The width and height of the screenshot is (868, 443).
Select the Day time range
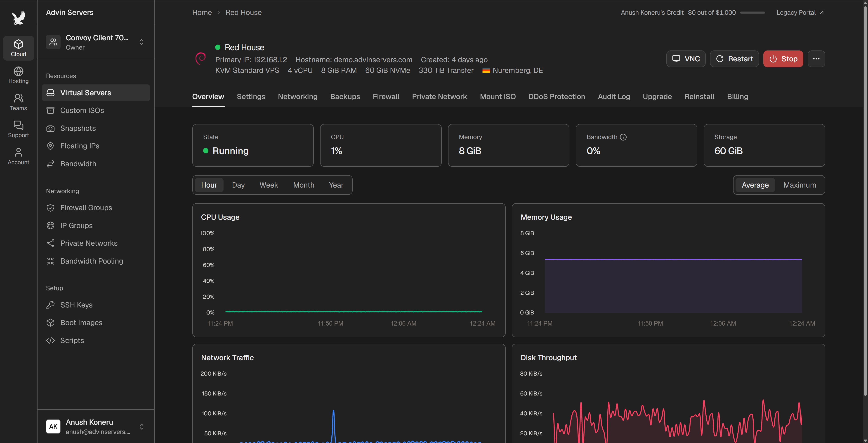pos(238,185)
